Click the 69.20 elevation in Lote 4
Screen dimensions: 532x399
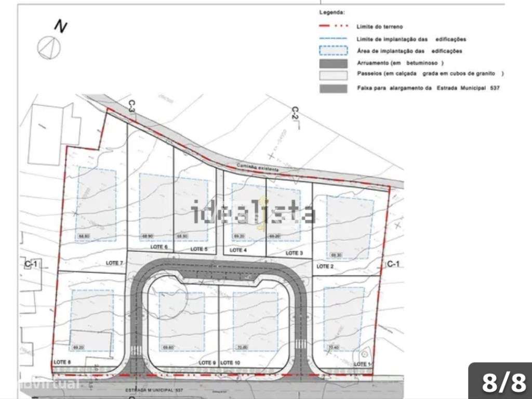click(x=238, y=236)
